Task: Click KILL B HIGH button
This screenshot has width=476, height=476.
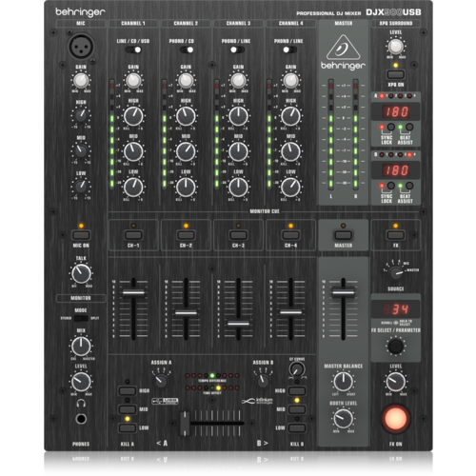Action: pos(297,390)
